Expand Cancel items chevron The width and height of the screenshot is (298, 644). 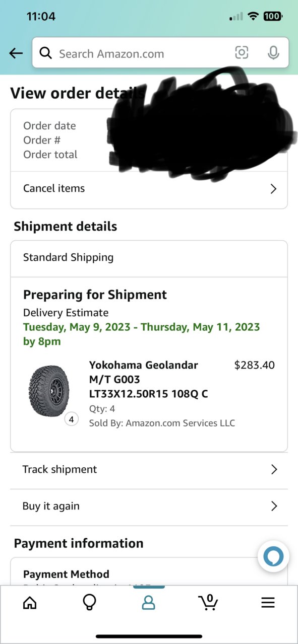(x=273, y=189)
